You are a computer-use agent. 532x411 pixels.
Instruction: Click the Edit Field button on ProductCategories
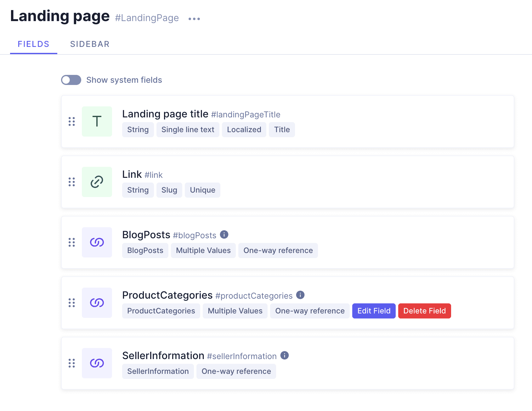374,311
